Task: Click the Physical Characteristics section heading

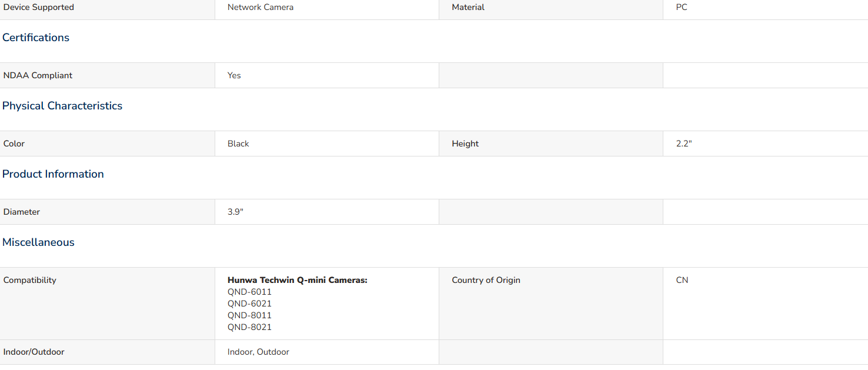Action: click(x=62, y=106)
